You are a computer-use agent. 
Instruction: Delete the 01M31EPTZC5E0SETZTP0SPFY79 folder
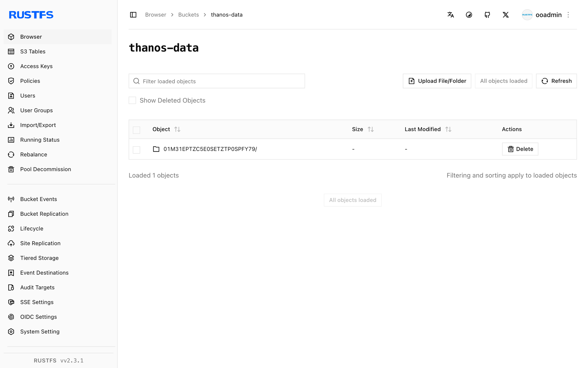pos(520,149)
